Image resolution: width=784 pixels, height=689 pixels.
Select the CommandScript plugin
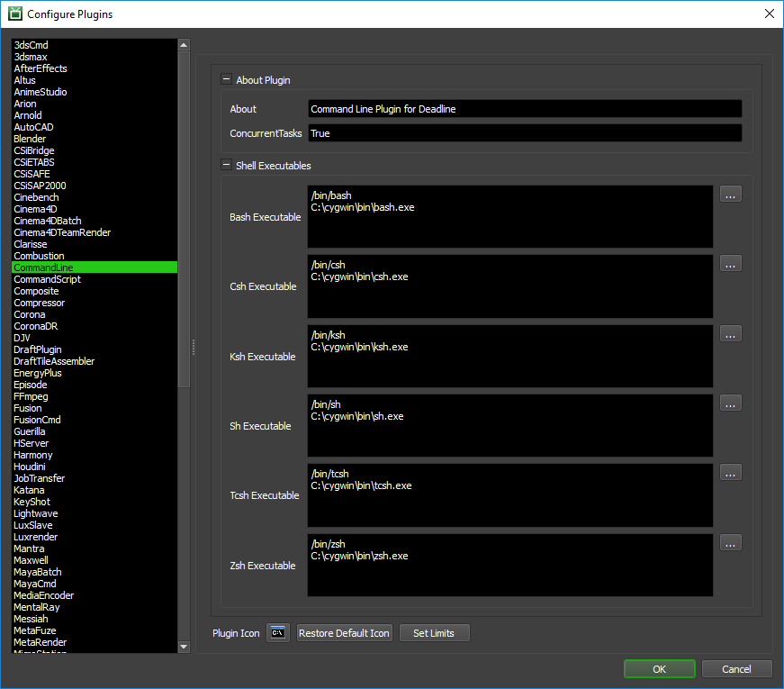[x=95, y=279]
